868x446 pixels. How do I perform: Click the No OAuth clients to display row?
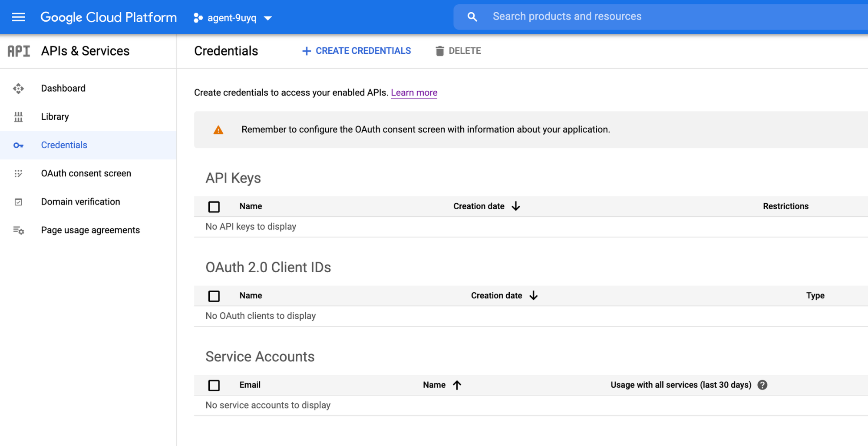(531, 316)
